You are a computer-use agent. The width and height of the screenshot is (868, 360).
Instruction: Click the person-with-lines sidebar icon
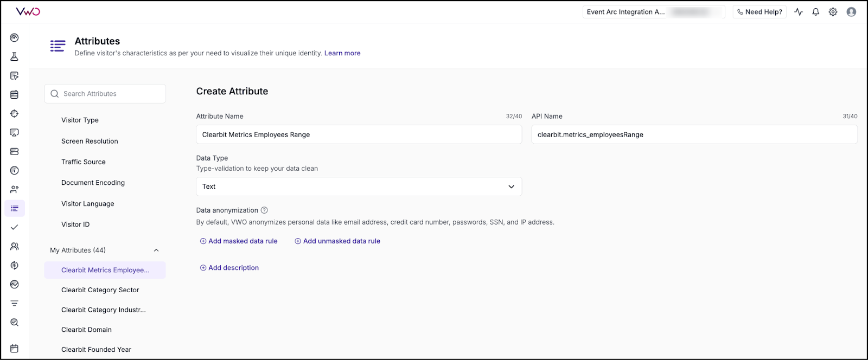(x=15, y=190)
